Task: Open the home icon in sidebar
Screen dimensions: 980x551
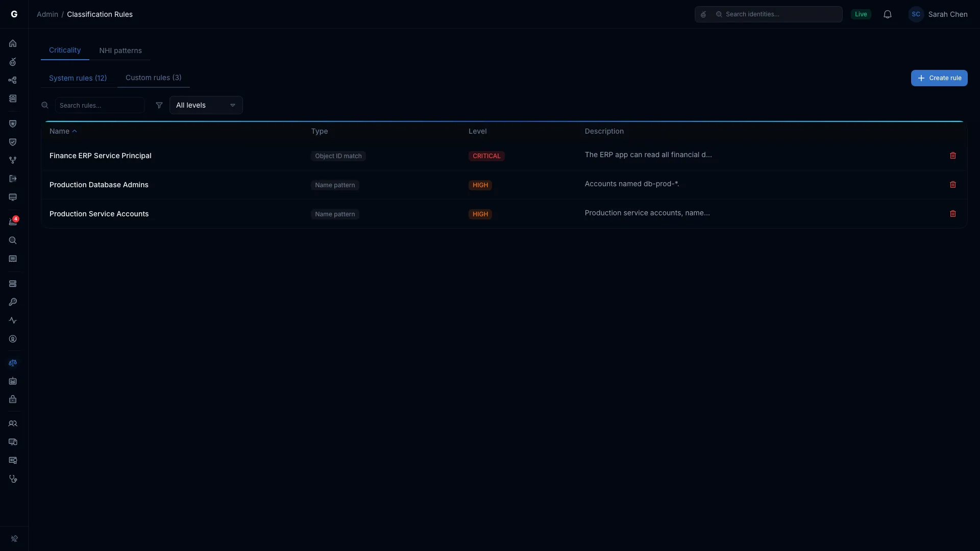Action: point(13,43)
